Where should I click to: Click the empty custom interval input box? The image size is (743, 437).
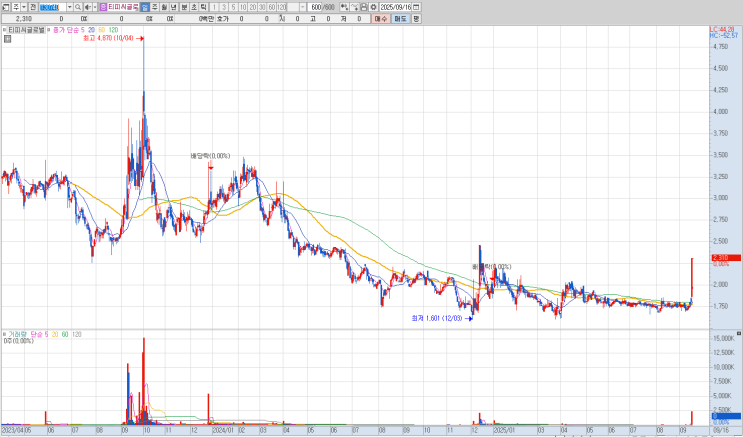(x=293, y=7)
